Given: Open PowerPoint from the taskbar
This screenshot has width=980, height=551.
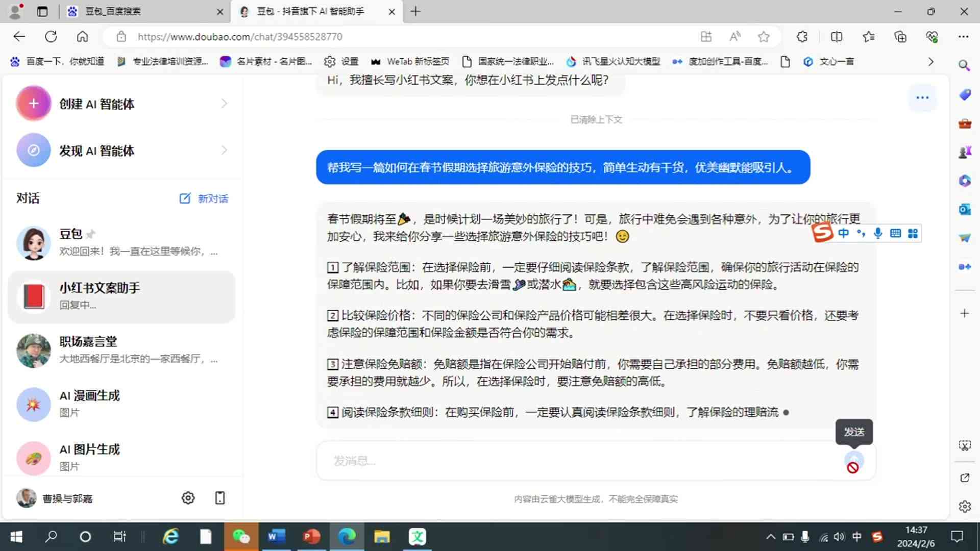Looking at the screenshot, I should [x=311, y=537].
